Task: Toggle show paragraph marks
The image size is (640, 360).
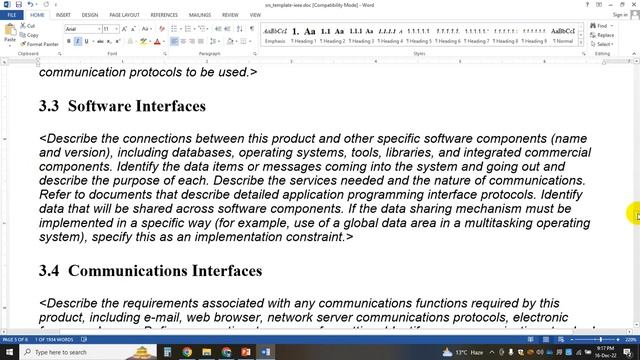Action: point(252,29)
